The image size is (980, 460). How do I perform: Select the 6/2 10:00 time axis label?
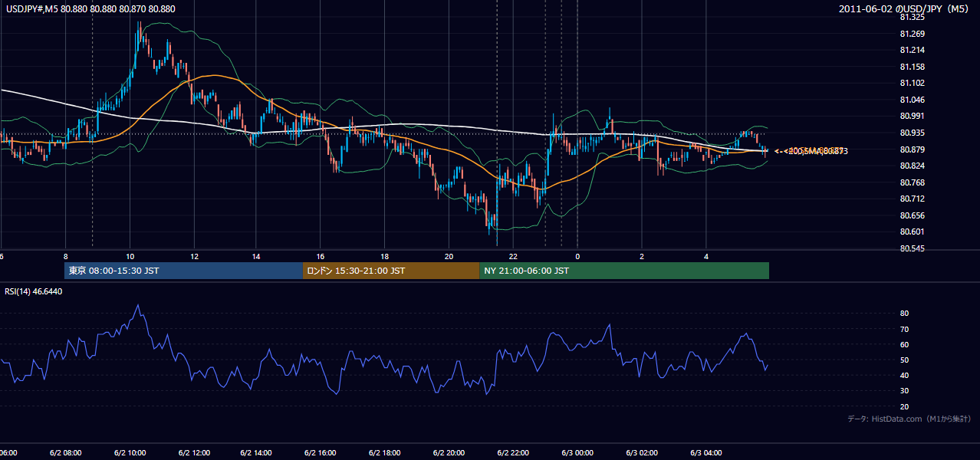pos(130,453)
